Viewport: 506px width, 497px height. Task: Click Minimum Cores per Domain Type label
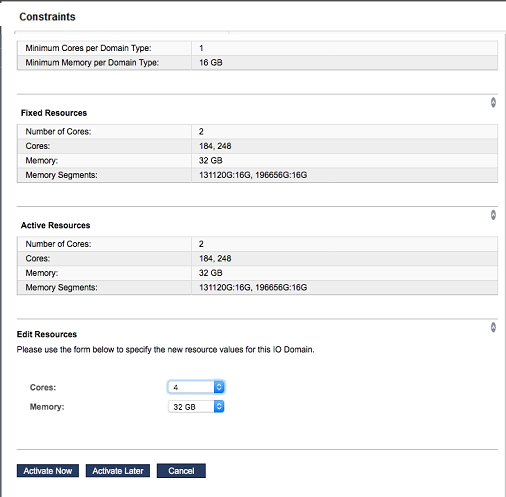click(x=88, y=48)
